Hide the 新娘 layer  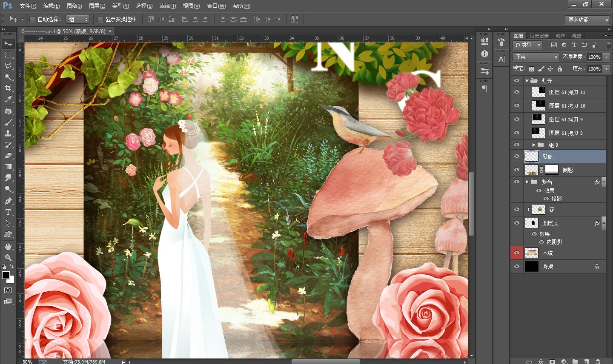[517, 156]
